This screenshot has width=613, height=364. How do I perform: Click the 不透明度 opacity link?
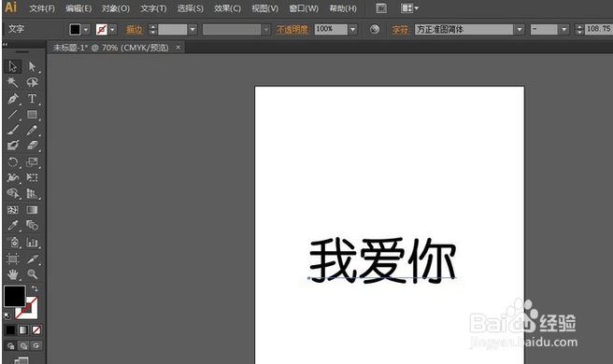293,29
